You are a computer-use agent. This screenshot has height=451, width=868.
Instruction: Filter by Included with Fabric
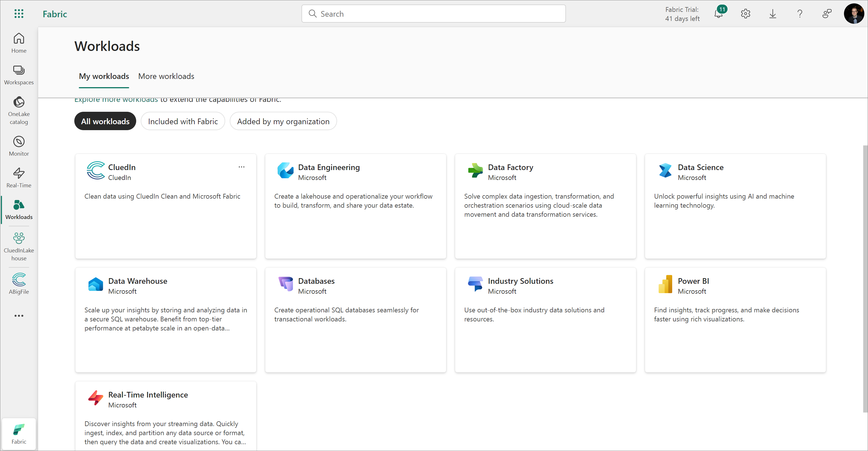click(183, 121)
